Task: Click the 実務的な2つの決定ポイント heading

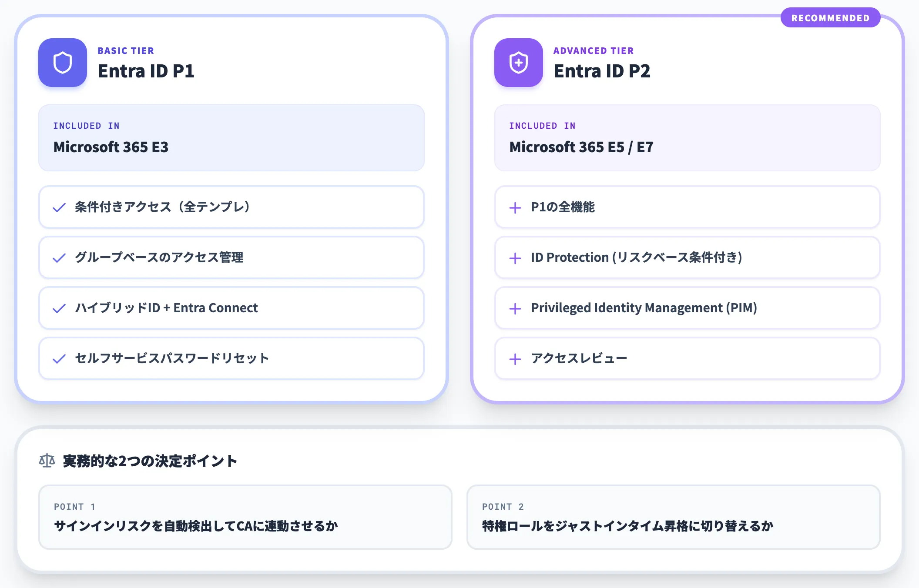Action: click(150, 461)
